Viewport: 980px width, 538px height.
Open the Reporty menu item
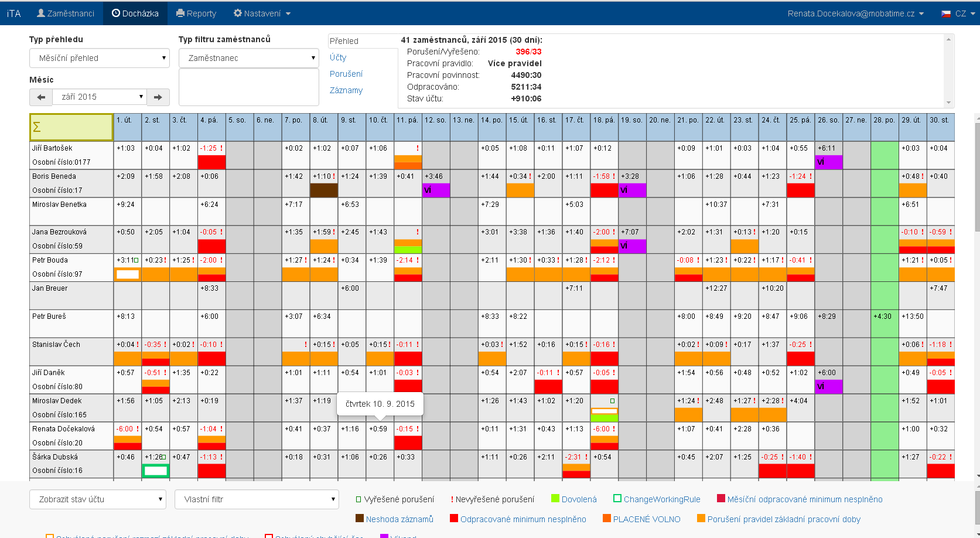point(196,13)
